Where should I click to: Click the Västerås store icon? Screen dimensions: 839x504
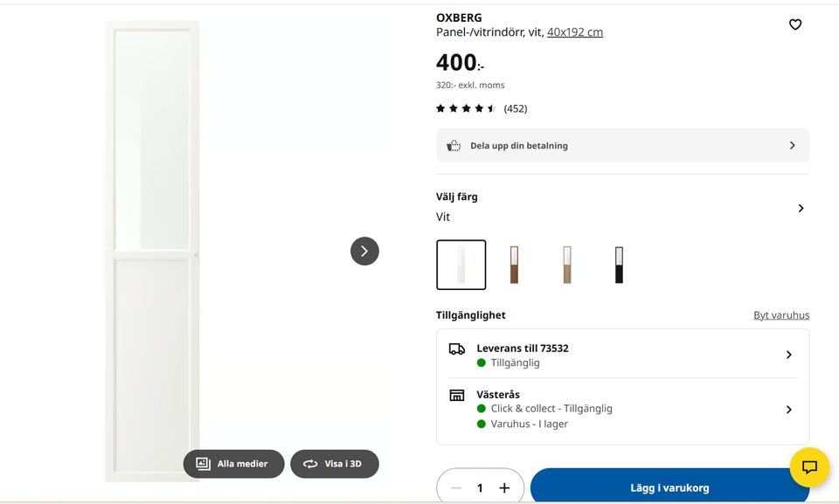(457, 395)
